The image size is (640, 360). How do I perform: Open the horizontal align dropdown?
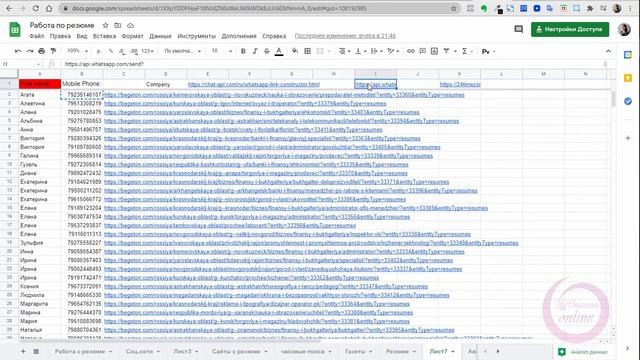[344, 51]
